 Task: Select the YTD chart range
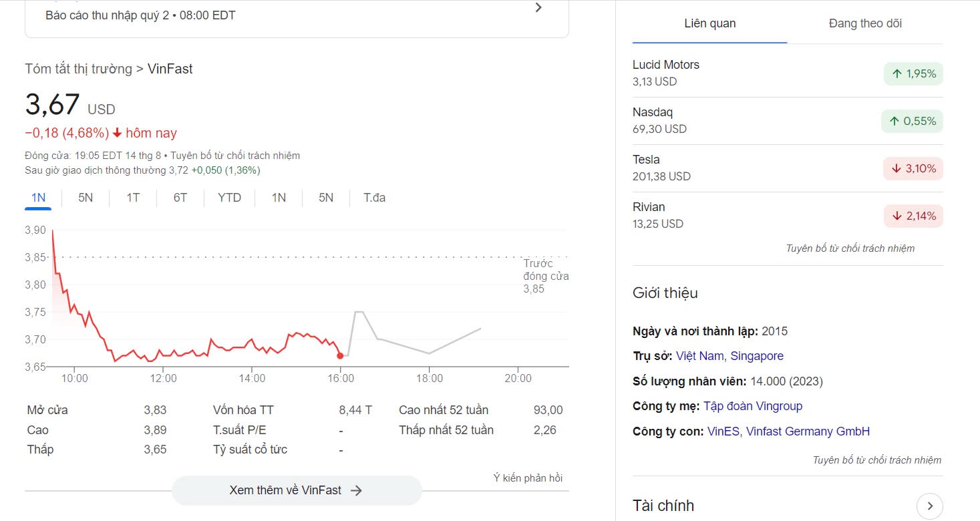point(229,198)
